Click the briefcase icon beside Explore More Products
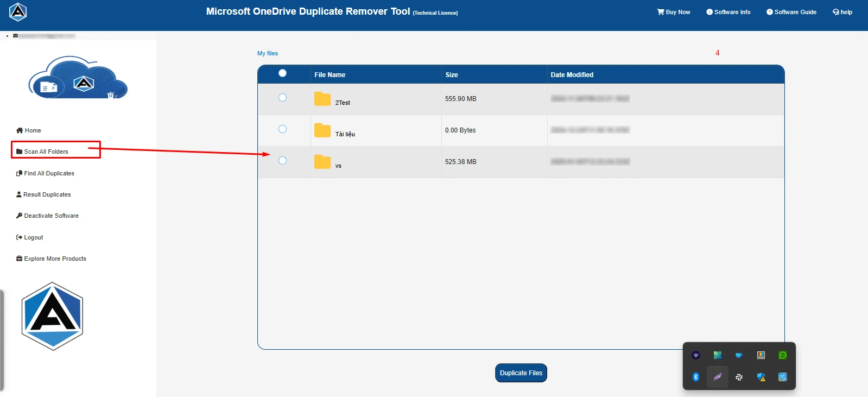 click(20, 259)
